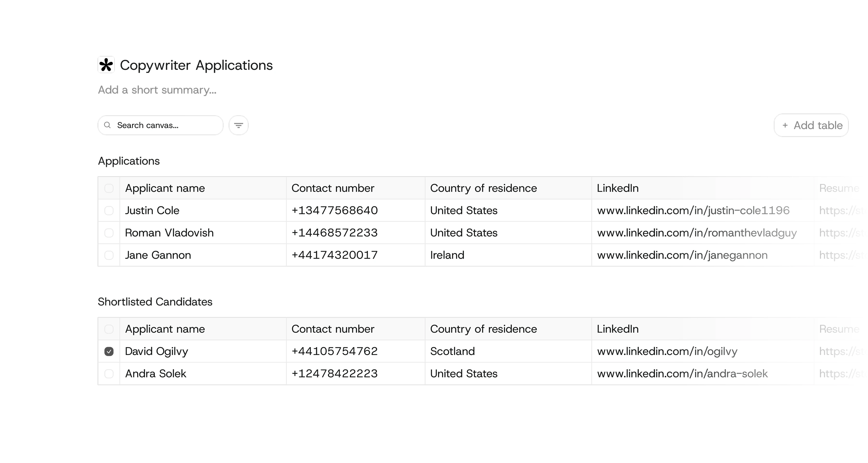
Task: Click the phone number +44174320017
Action: [x=335, y=255]
